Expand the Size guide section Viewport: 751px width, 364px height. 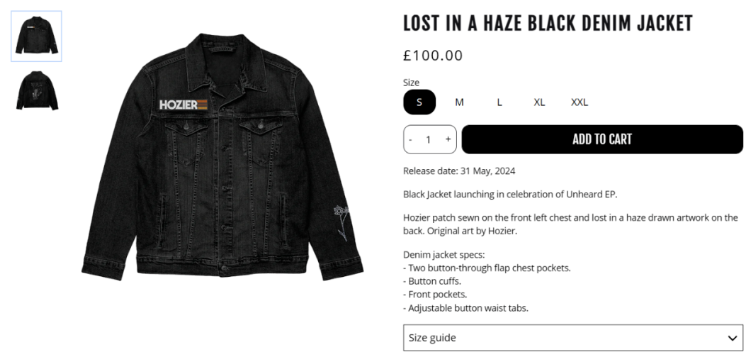(x=573, y=338)
